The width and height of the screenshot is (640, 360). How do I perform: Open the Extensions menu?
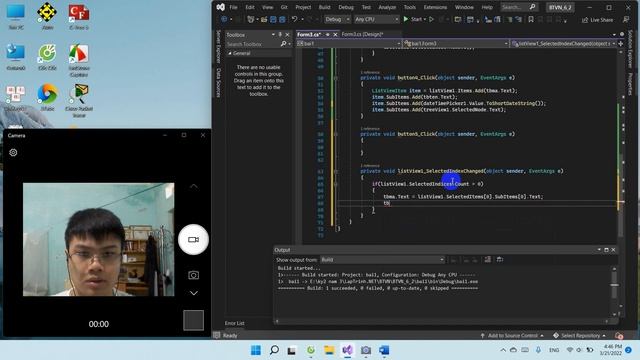435,7
